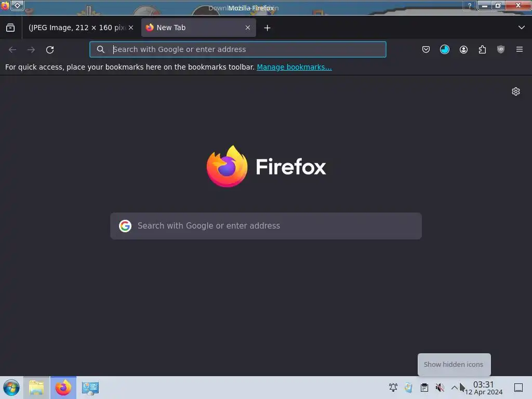Open the Firefox application hamburger menu
The height and width of the screenshot is (399, 532).
[520, 49]
